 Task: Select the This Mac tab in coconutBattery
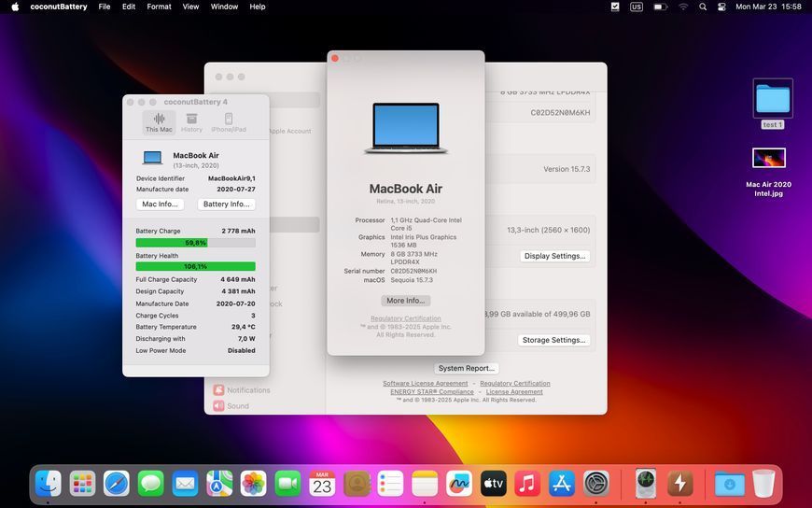[x=159, y=123]
